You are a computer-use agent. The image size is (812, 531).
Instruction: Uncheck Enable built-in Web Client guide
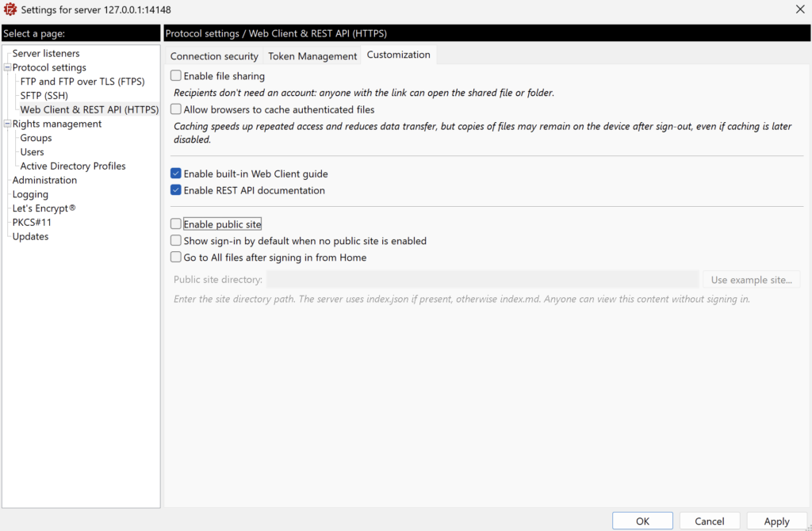(176, 174)
